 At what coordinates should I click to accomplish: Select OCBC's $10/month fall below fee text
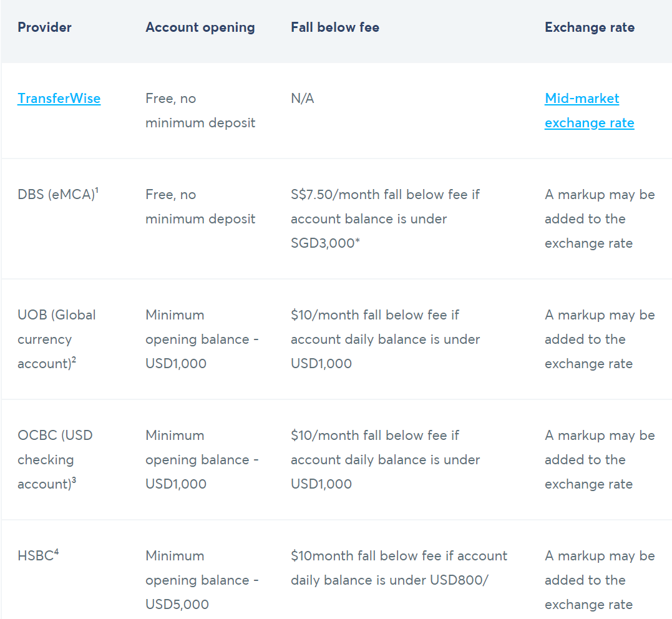pos(385,460)
